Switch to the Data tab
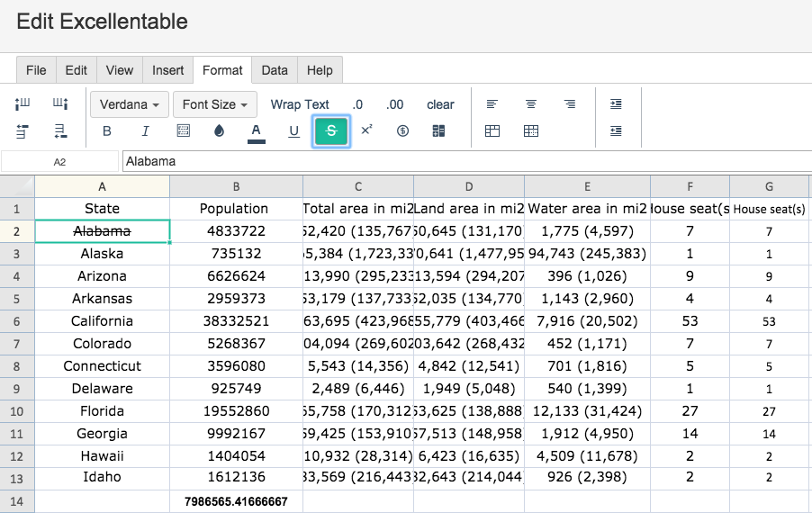Image resolution: width=812 pixels, height=513 pixels. pyautogui.click(x=275, y=70)
